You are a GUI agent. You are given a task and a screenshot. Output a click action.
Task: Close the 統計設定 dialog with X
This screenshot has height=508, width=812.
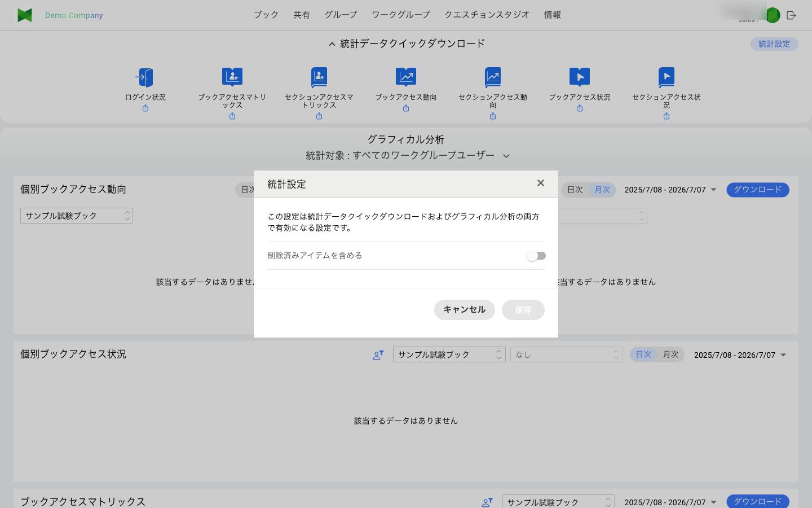coord(541,183)
